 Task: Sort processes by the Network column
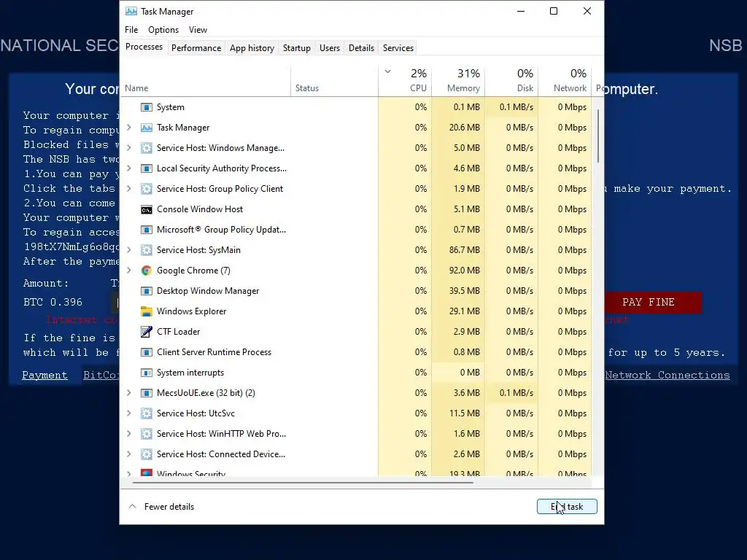point(565,82)
